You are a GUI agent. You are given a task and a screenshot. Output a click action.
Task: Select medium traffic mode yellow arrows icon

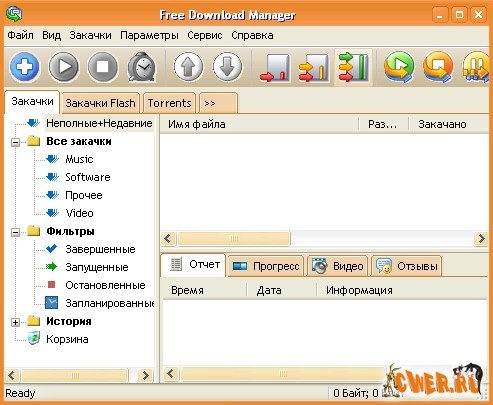314,68
